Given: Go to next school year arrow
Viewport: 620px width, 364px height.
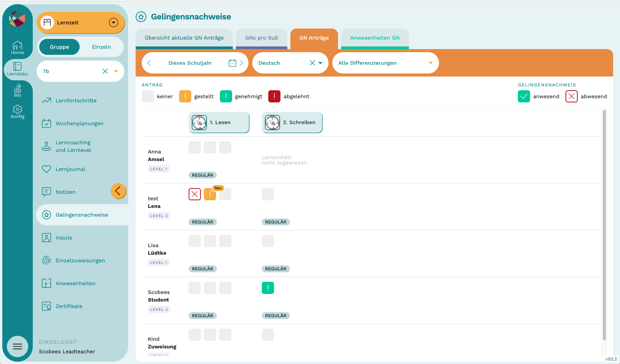Looking at the screenshot, I should point(241,63).
